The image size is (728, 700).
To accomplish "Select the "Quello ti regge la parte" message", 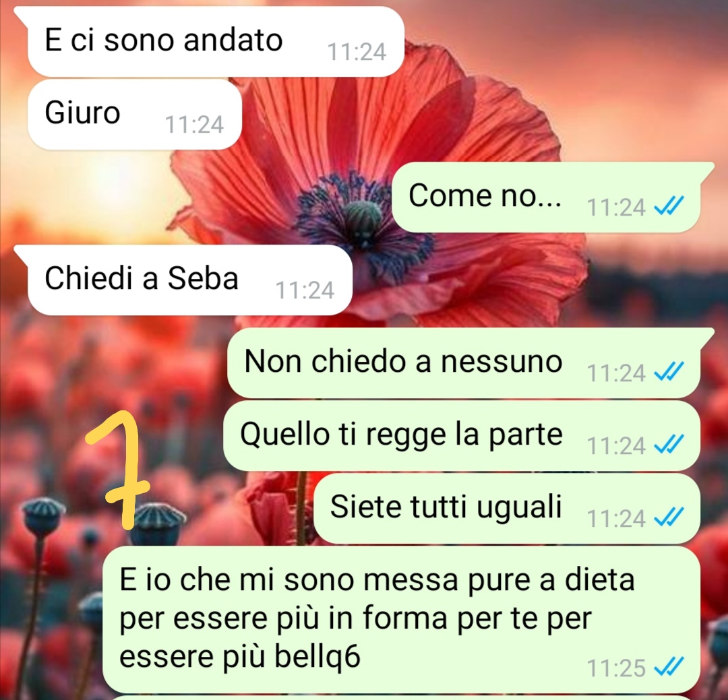I will 462,435.
